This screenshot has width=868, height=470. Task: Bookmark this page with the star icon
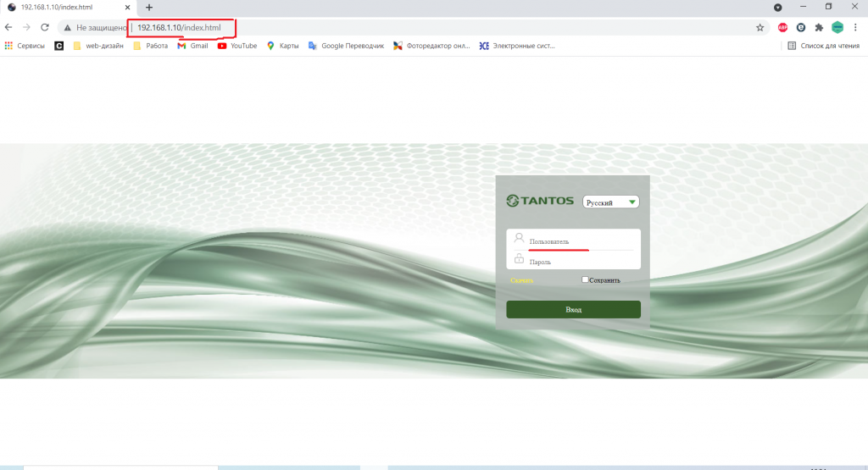coord(759,27)
